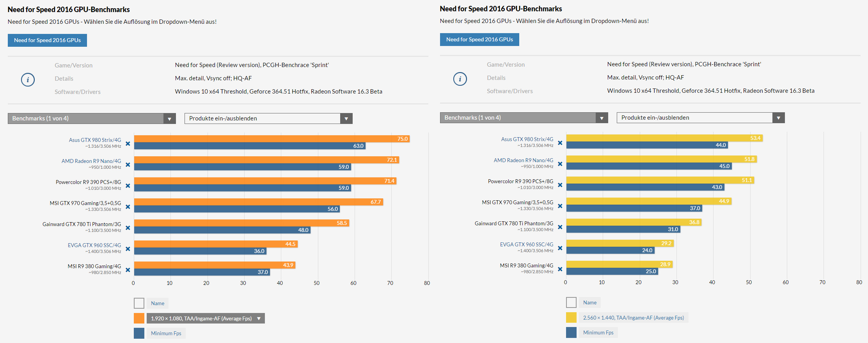The height and width of the screenshot is (343, 868).
Task: Open Asus GTX 980 Strix/4G link in yellow chart
Action: tap(527, 139)
